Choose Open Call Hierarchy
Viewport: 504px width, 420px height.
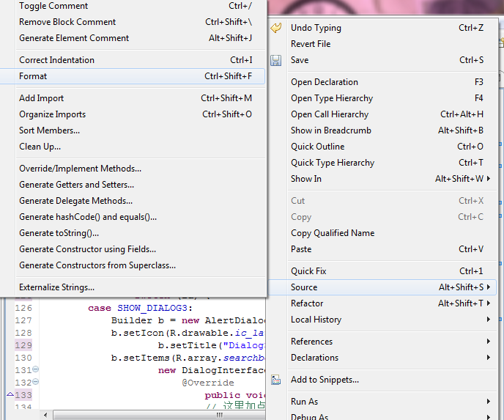(x=382, y=114)
